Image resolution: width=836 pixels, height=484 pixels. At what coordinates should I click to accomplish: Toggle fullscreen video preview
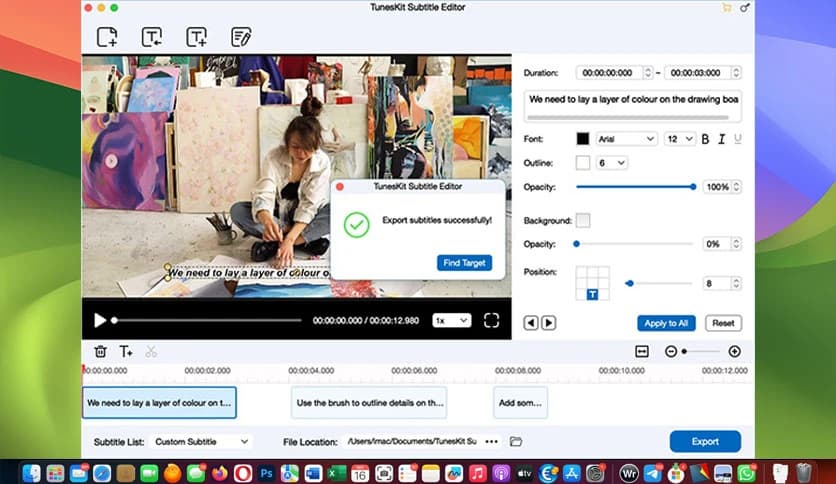tap(492, 320)
